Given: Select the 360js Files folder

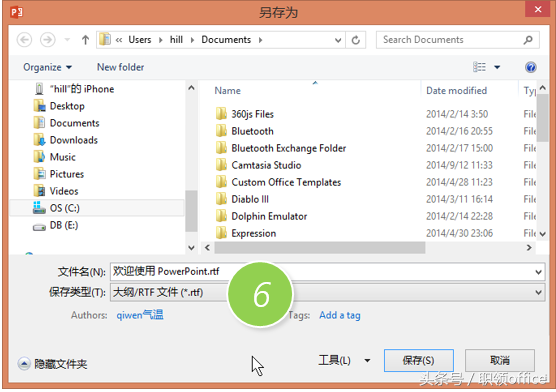Looking at the screenshot, I should [252, 114].
